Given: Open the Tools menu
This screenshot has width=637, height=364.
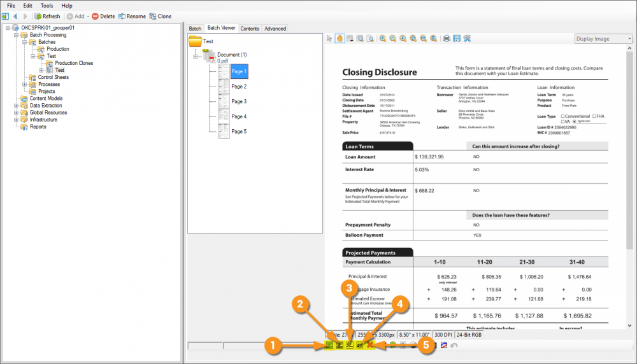Looking at the screenshot, I should (47, 6).
